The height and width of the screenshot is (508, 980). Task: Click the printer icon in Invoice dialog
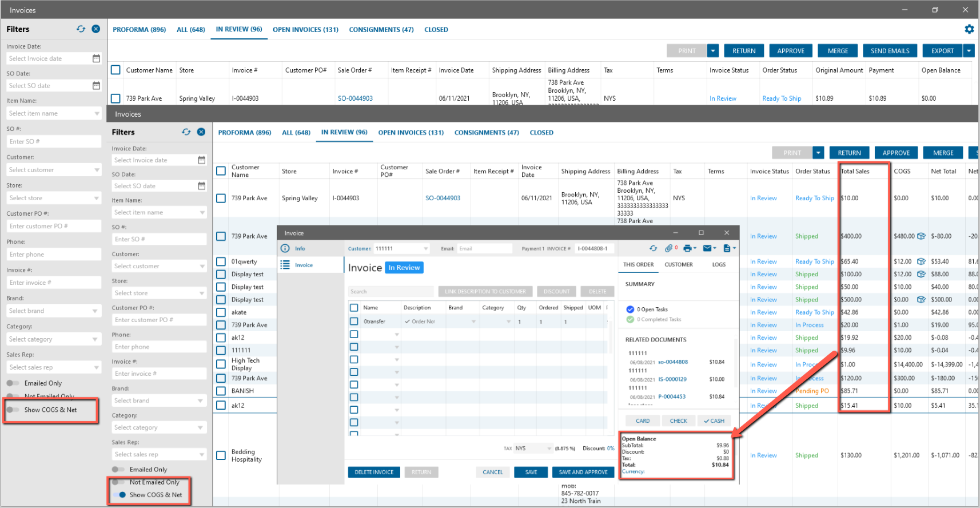point(687,248)
